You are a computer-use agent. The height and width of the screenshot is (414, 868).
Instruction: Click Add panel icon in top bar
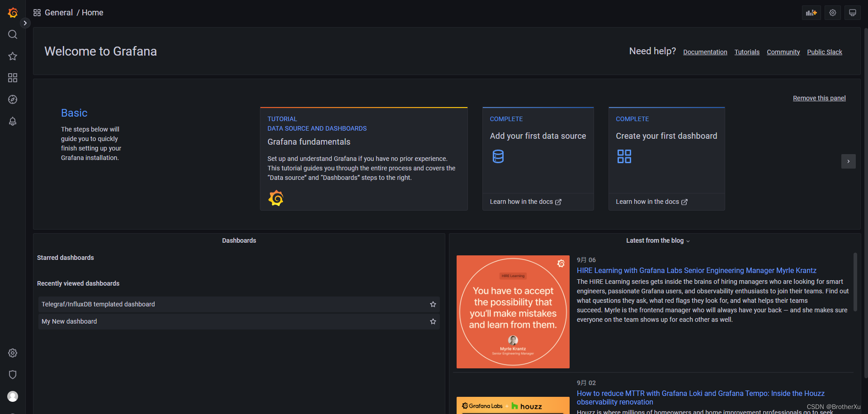point(811,13)
